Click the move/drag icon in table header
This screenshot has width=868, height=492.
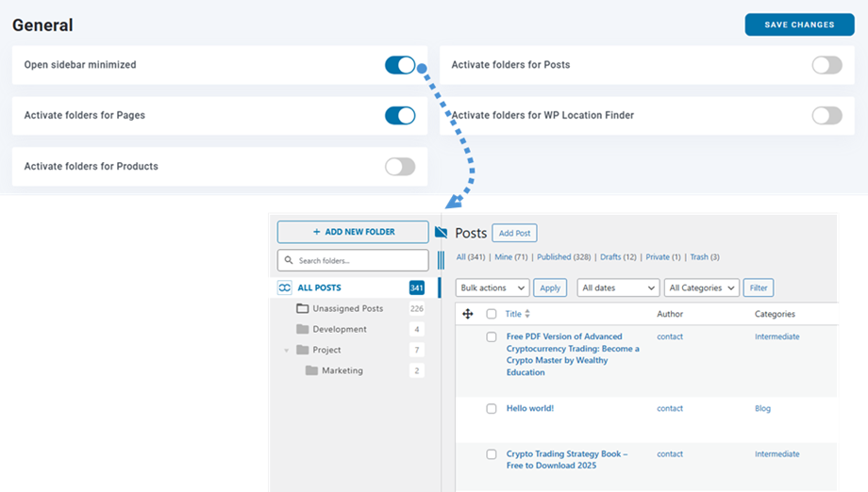[x=468, y=314]
